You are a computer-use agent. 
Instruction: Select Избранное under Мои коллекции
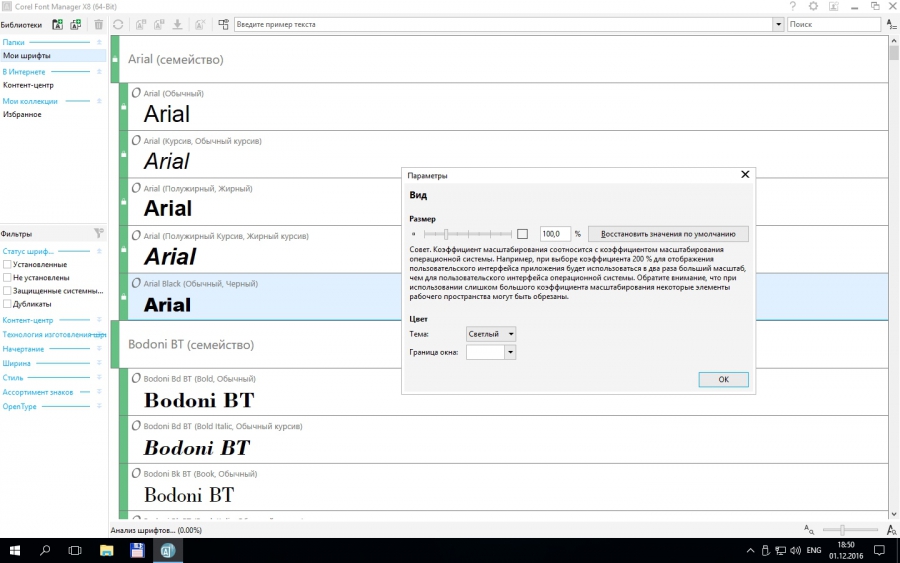coord(22,114)
